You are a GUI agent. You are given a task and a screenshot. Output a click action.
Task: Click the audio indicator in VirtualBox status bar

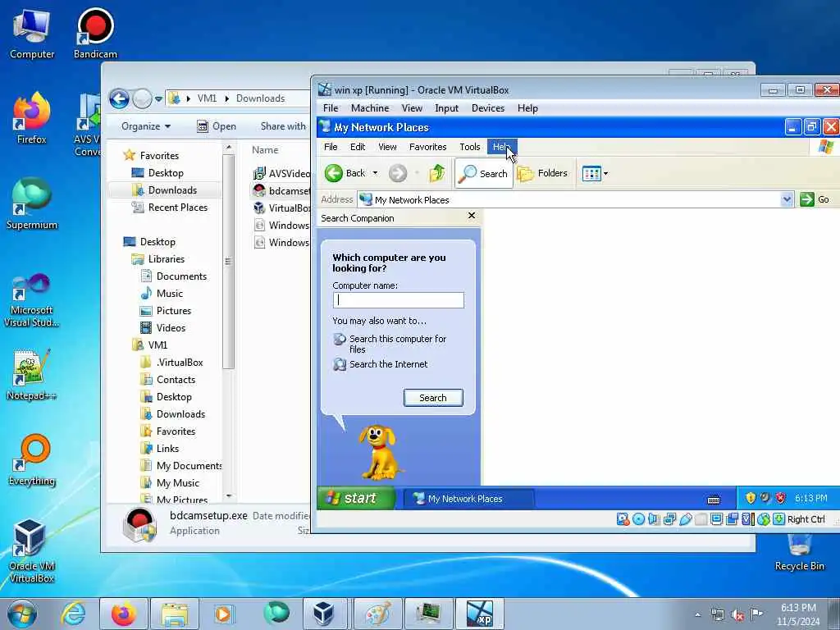654,518
